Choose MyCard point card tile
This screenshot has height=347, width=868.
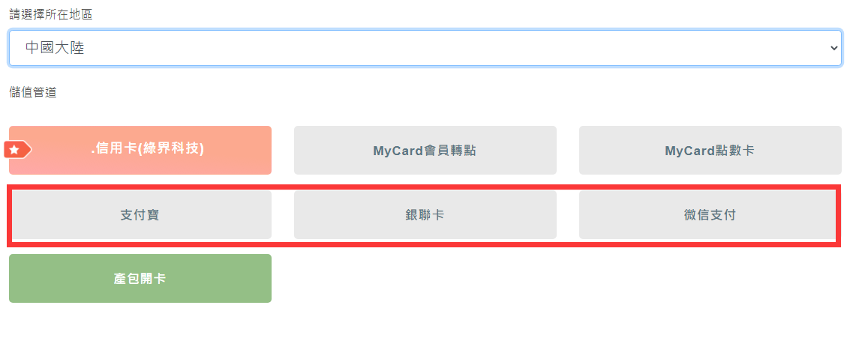(710, 150)
